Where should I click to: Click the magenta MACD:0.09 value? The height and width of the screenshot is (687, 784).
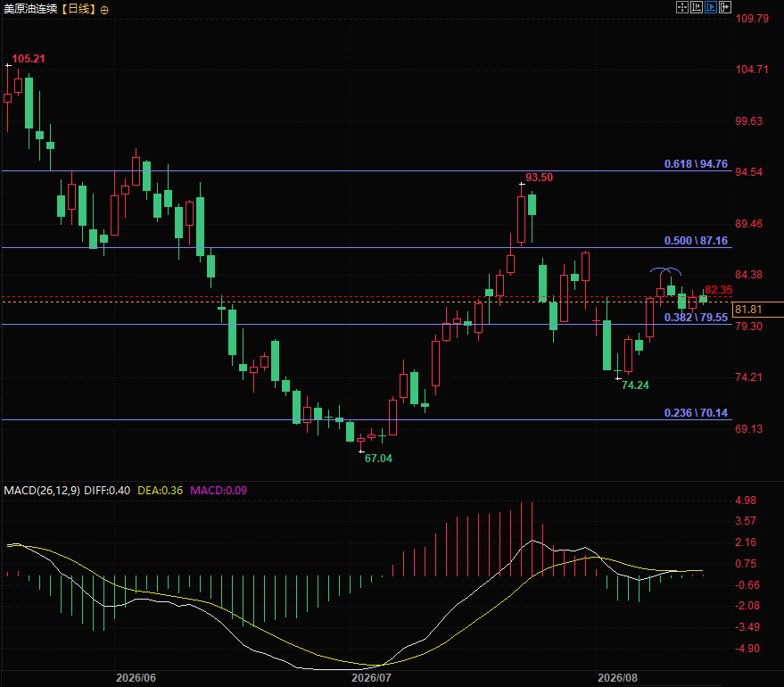coord(219,491)
